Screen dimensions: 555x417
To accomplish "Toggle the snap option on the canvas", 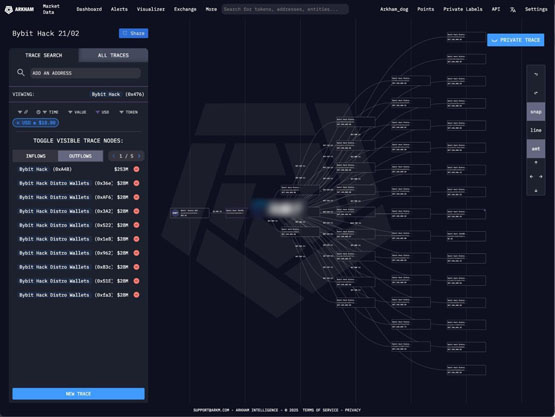I will pyautogui.click(x=536, y=112).
